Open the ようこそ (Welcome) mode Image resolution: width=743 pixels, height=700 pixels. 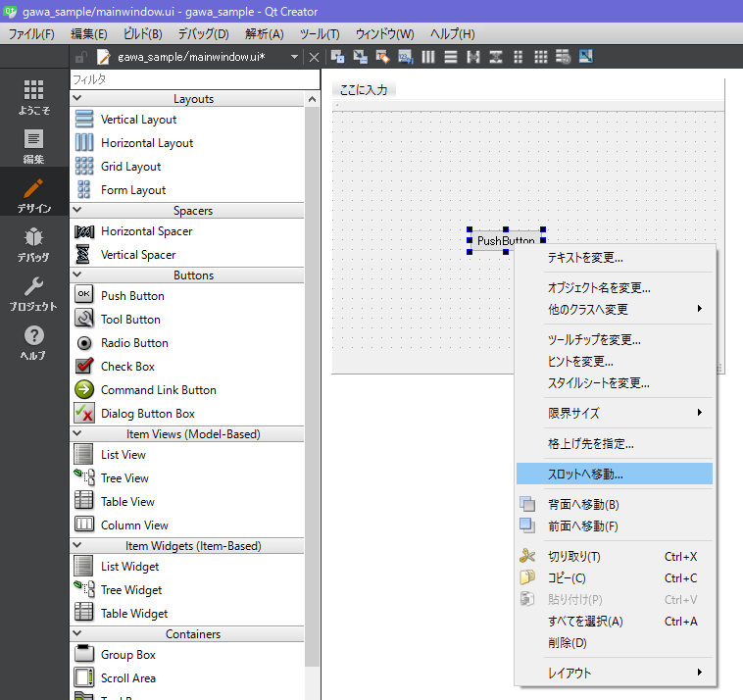[x=33, y=97]
